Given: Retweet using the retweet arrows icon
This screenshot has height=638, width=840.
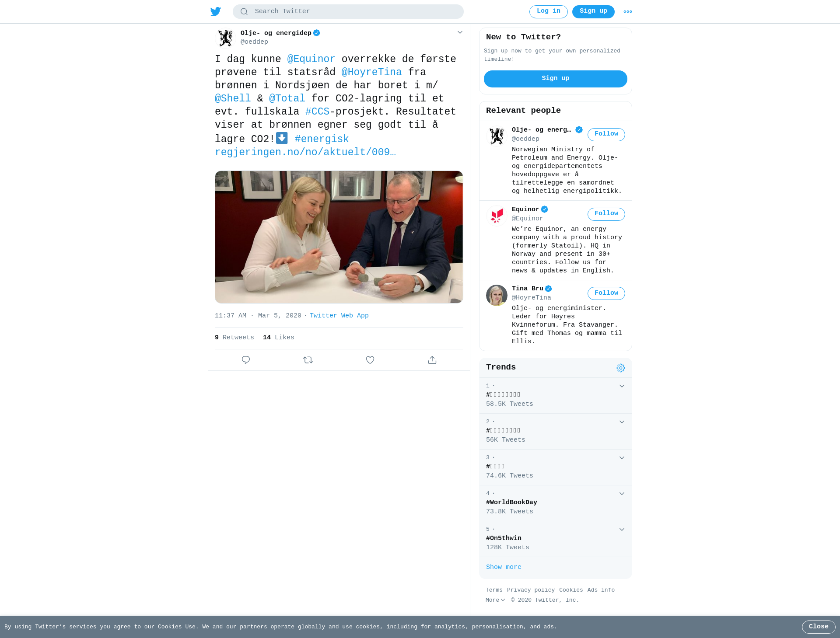Looking at the screenshot, I should pyautogui.click(x=308, y=360).
